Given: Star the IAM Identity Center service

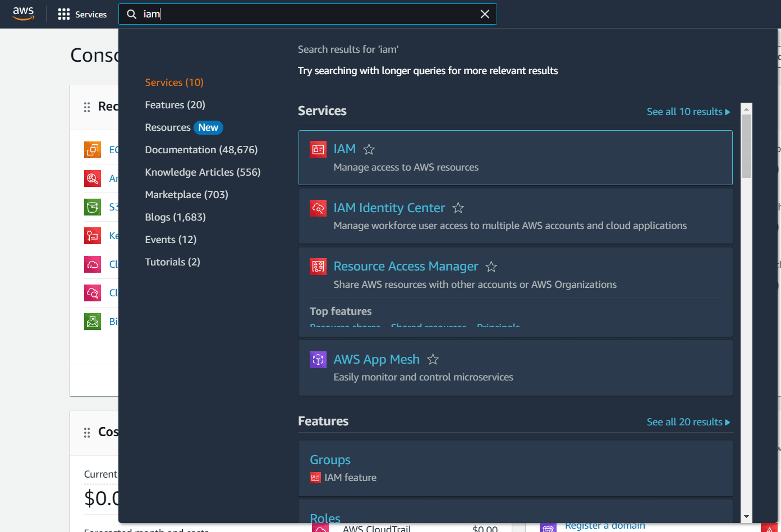Looking at the screenshot, I should click(458, 207).
